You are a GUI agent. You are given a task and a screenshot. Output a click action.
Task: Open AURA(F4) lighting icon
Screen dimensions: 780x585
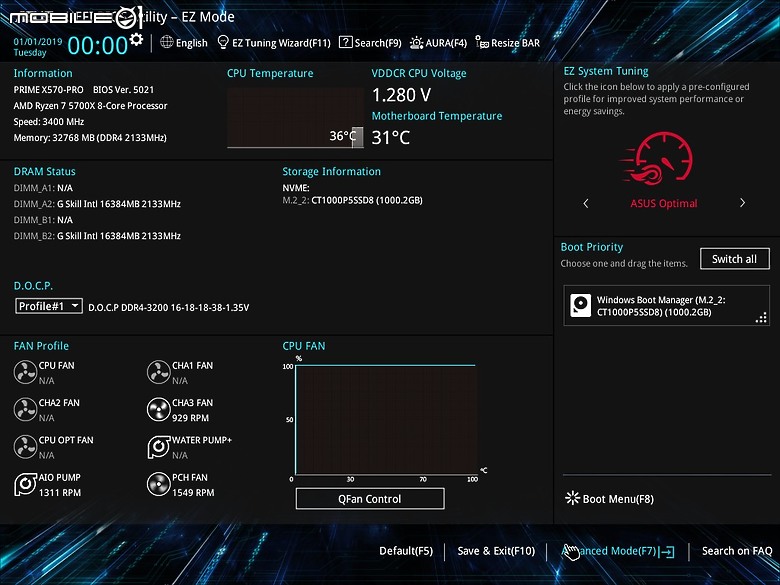(416, 43)
